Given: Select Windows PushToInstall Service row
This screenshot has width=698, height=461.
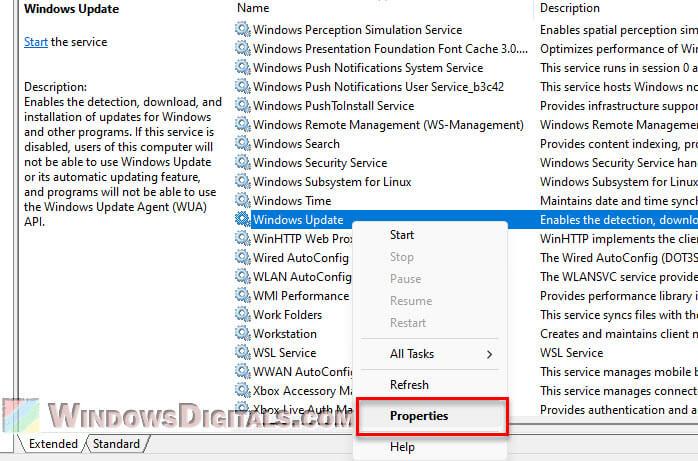Looking at the screenshot, I should coord(333,105).
